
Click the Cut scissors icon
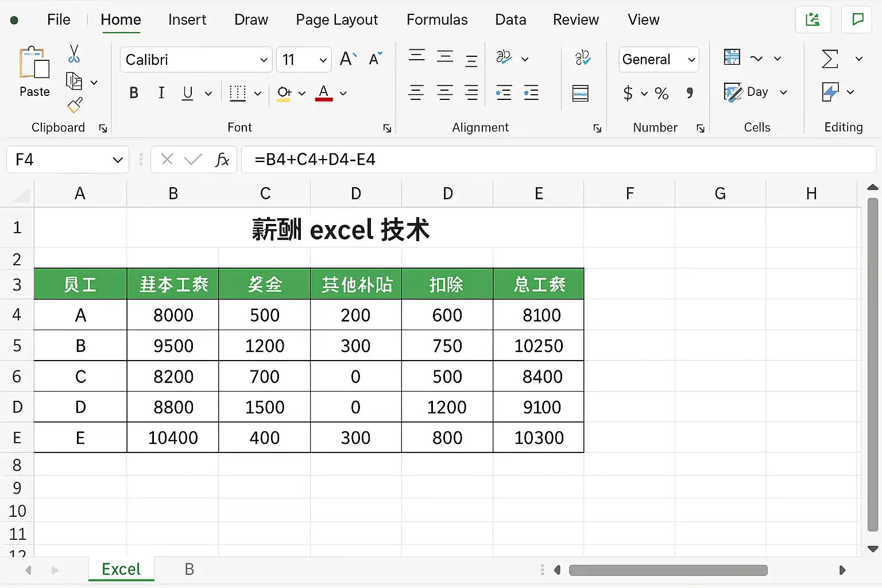point(74,55)
